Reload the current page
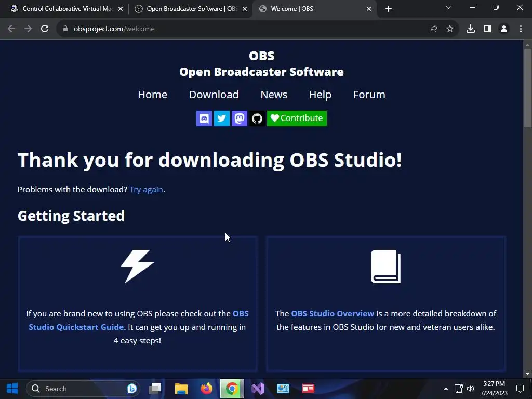This screenshot has width=532, height=399. (45, 29)
